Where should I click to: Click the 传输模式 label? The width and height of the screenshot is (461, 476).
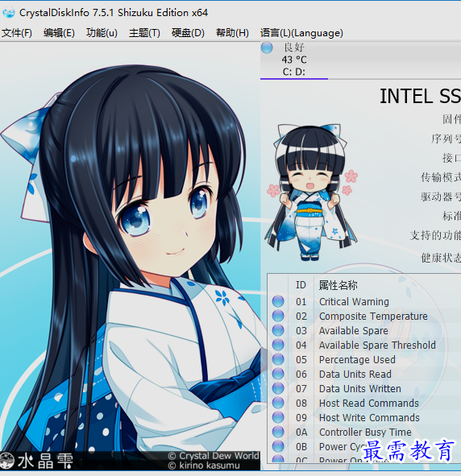pos(441,177)
